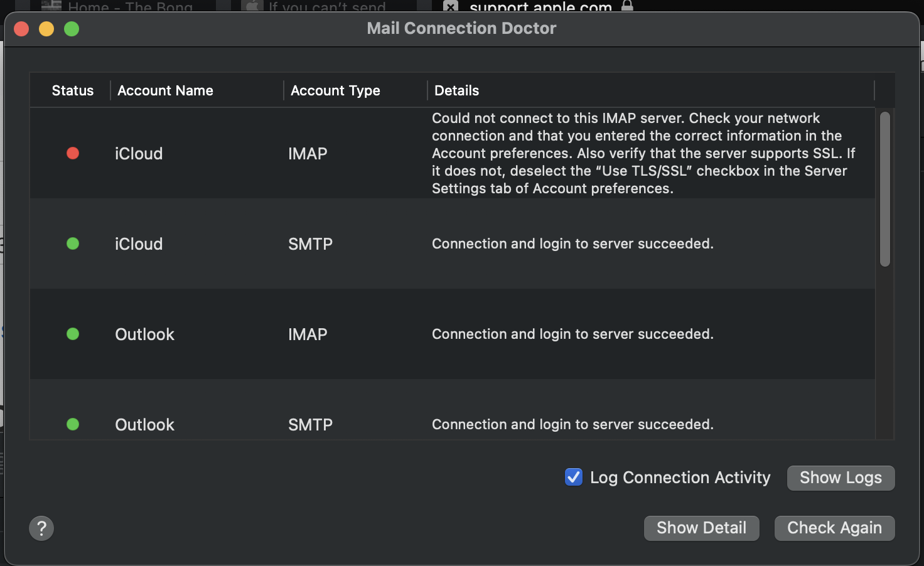This screenshot has height=566, width=924.
Task: Click the Show Detail button
Action: coord(701,528)
